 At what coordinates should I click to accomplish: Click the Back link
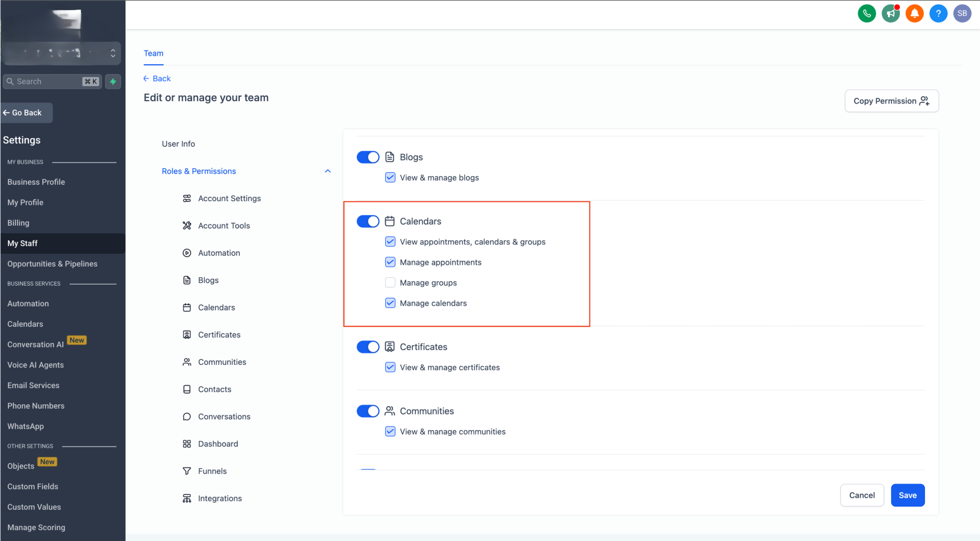pos(157,78)
